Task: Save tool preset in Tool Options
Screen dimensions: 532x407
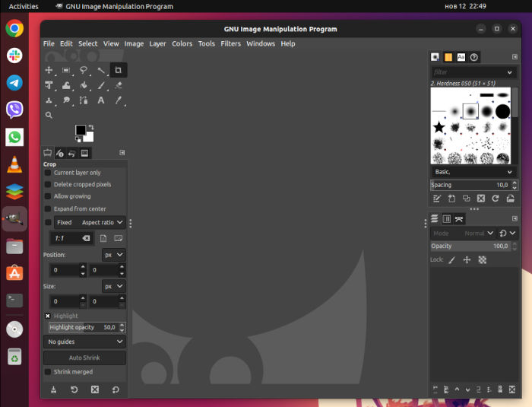Action: click(x=54, y=390)
